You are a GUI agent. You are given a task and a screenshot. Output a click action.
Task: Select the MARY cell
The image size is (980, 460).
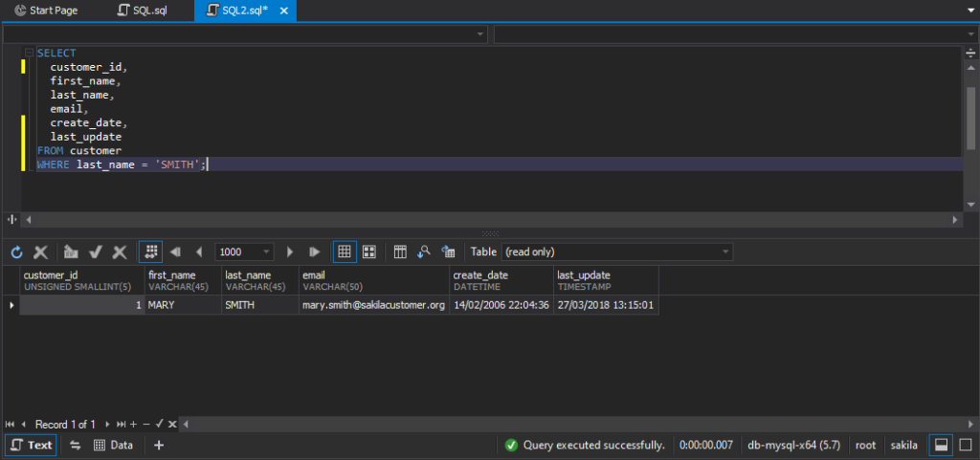point(183,305)
